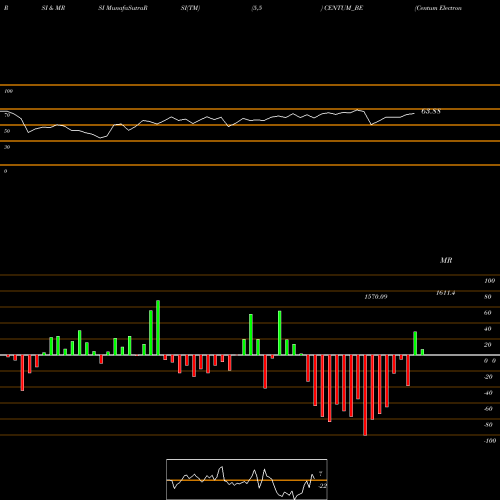Select the '(5,5' parameter text

[x=257, y=8]
